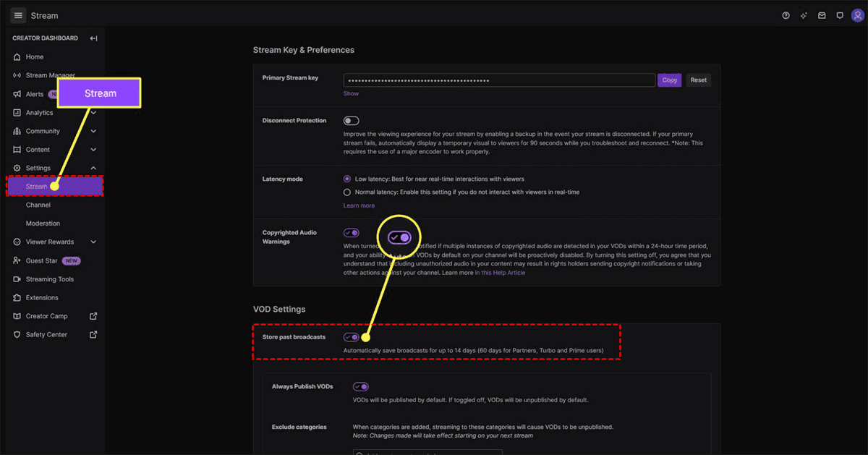Collapse the Creator Dashboard sidebar
Viewport: 868px width, 455px height.
pos(93,38)
